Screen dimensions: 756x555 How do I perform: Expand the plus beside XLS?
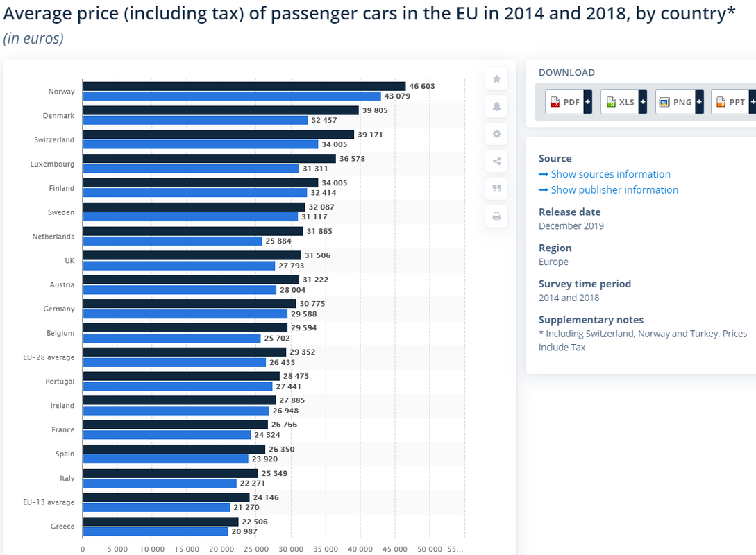[643, 102]
